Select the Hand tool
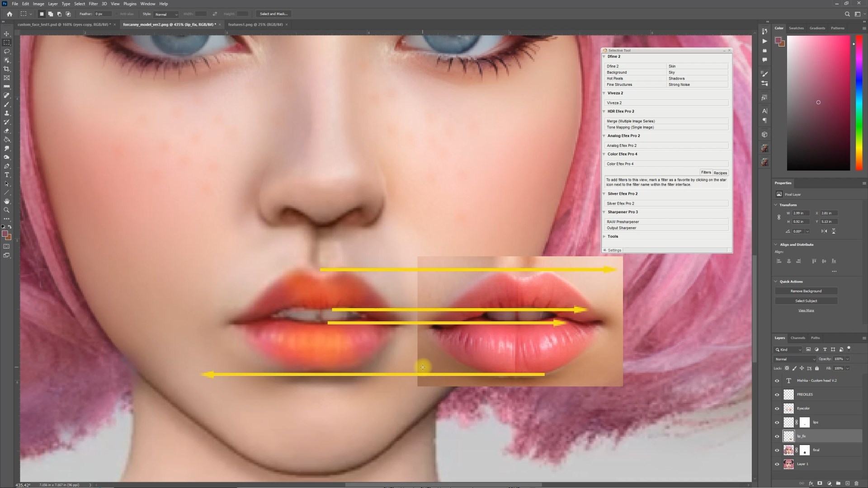868x488 pixels. point(6,202)
